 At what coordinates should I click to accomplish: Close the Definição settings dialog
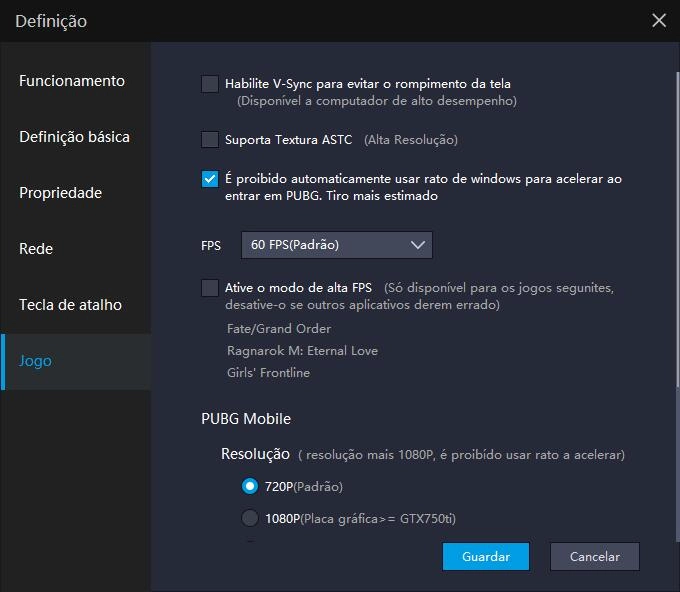[x=658, y=20]
